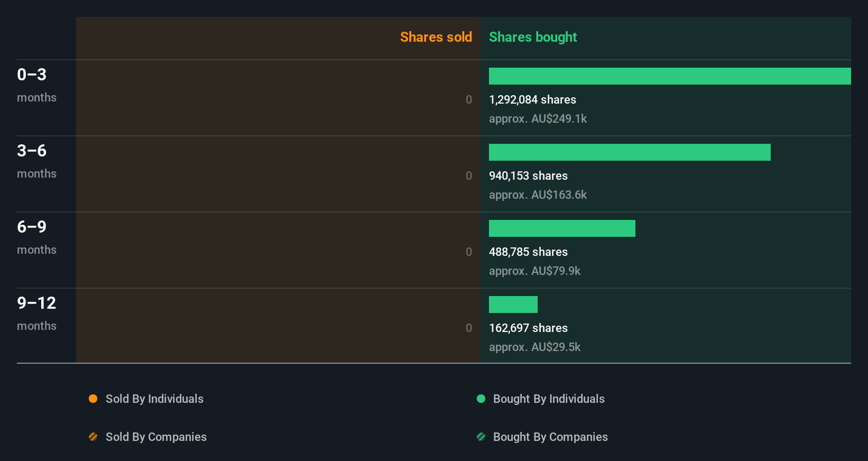Select the Sold By Individuals legend label
This screenshot has height=461, width=868.
tap(154, 399)
